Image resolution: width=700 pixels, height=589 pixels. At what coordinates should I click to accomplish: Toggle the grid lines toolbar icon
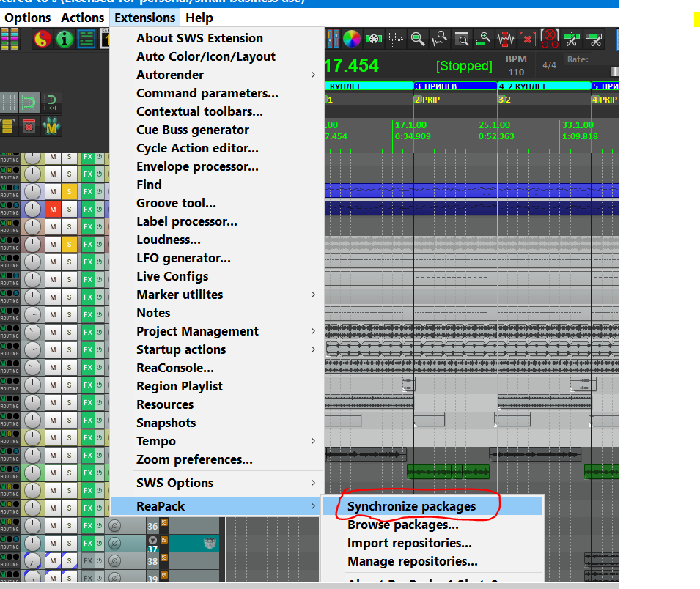point(9,103)
